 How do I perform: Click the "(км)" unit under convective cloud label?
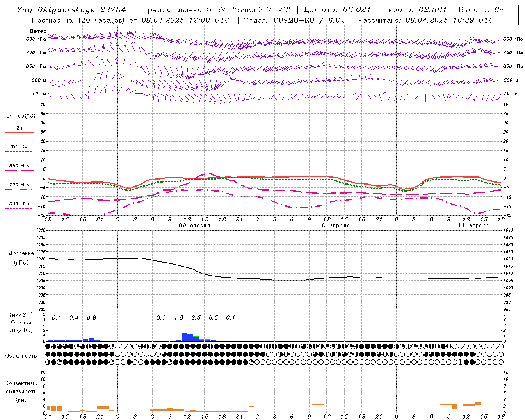coord(21,399)
